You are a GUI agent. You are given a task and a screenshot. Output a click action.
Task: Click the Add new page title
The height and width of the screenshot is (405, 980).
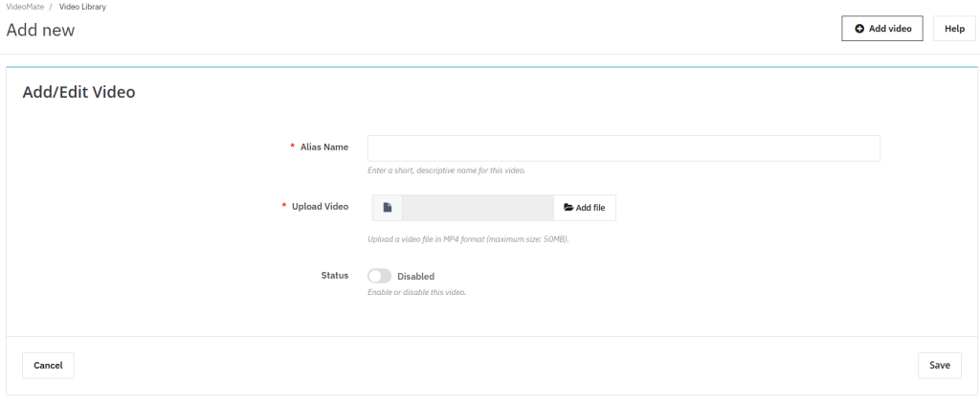(x=40, y=30)
